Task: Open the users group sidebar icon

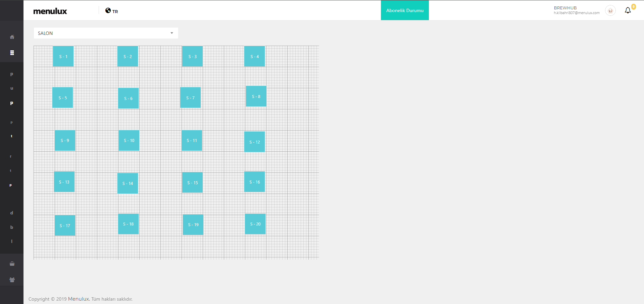Action: coord(12,280)
